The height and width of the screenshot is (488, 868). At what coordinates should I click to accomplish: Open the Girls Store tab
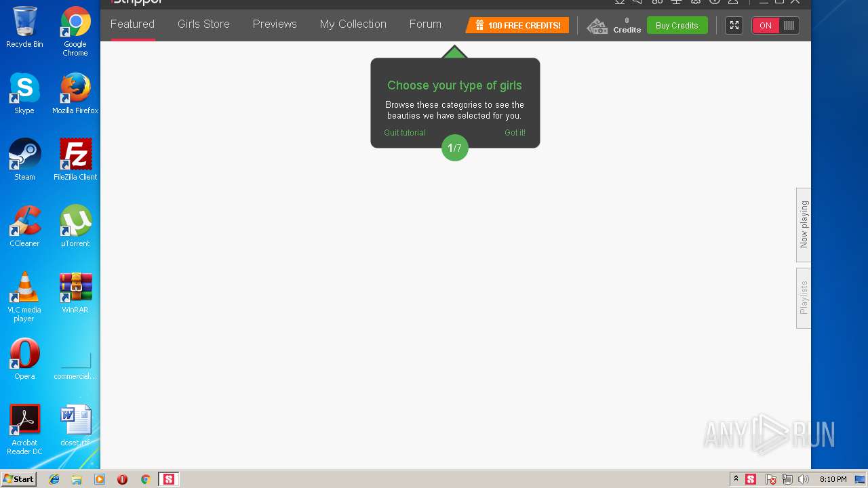(x=203, y=24)
